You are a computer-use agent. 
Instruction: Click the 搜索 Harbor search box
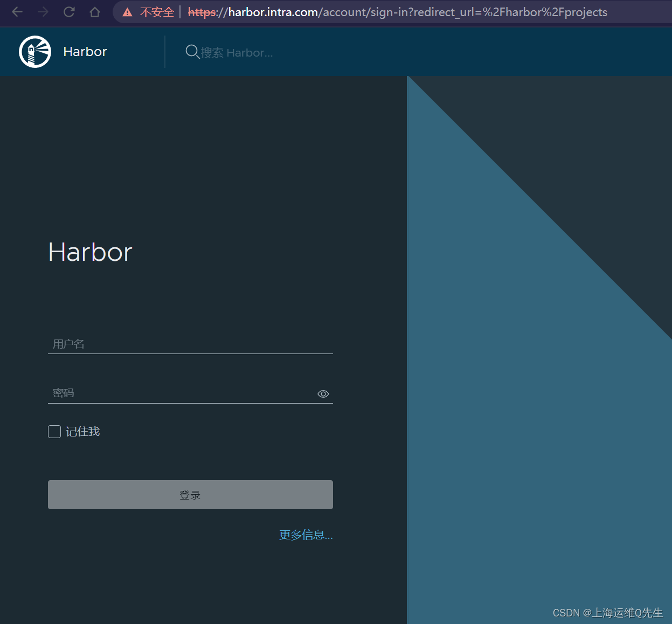[x=237, y=52]
